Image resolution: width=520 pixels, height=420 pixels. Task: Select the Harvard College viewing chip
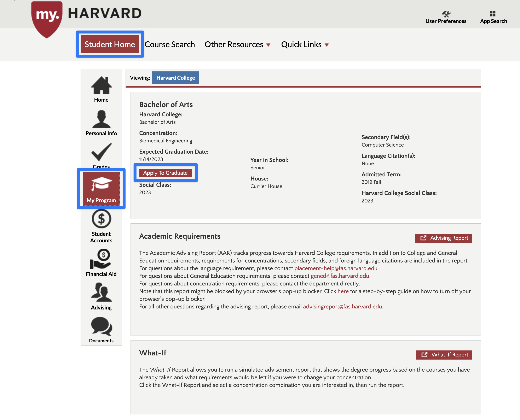[175, 78]
